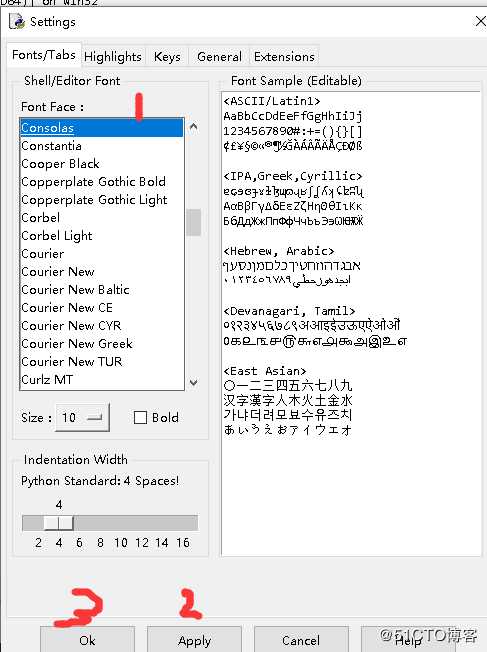Click the 1234567890 sample line
The image size is (487, 652).
(293, 131)
